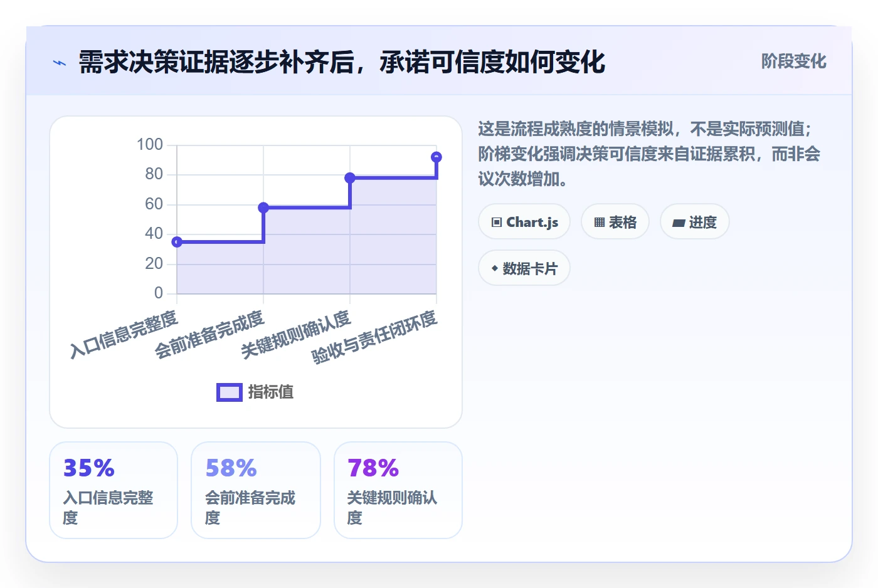Click the lightning bolt icon beside the title
Image resolution: width=878 pixels, height=588 pixels.
coord(60,63)
